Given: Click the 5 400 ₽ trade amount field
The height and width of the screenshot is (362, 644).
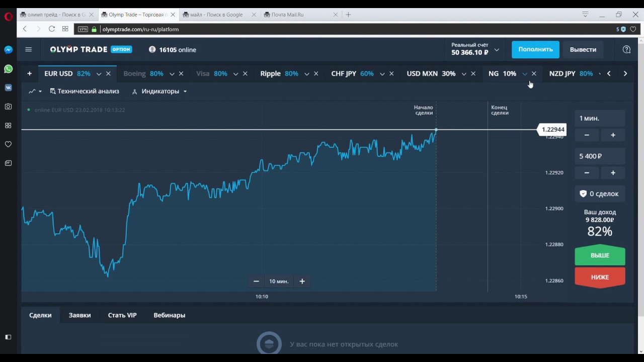Looking at the screenshot, I should pyautogui.click(x=600, y=156).
